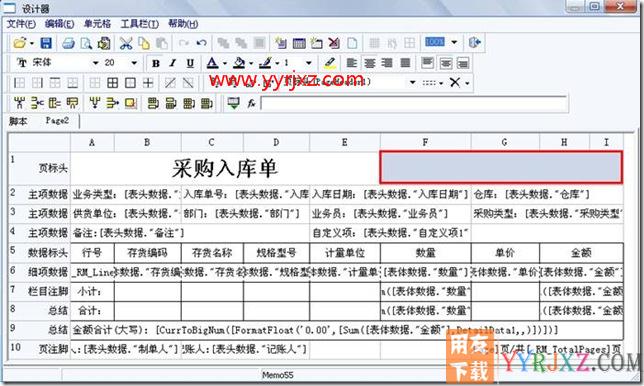The width and height of the screenshot is (644, 386).
Task: Click the inner cross border icon
Action: (148, 83)
